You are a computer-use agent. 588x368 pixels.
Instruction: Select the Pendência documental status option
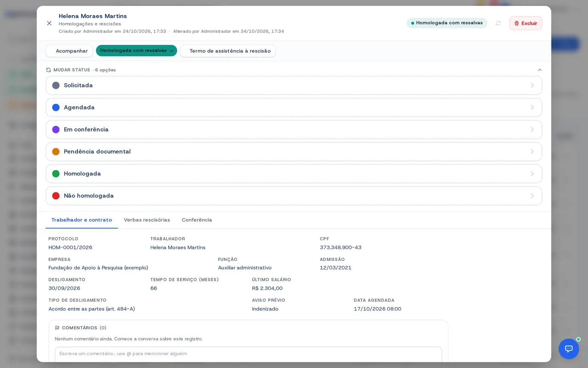[x=294, y=152]
